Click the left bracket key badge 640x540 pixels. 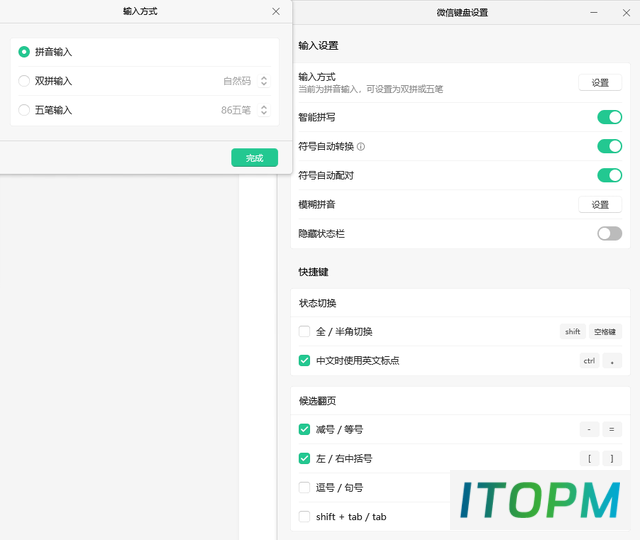589,459
